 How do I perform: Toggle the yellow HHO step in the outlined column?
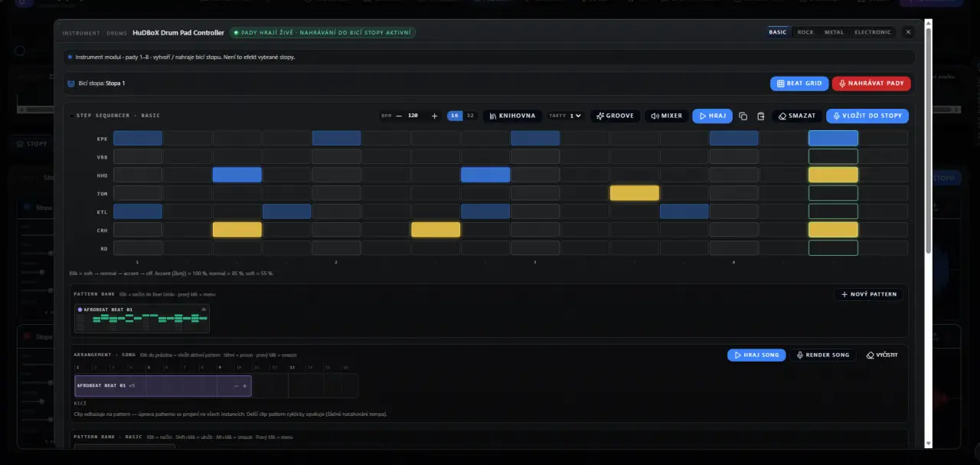[x=833, y=175]
